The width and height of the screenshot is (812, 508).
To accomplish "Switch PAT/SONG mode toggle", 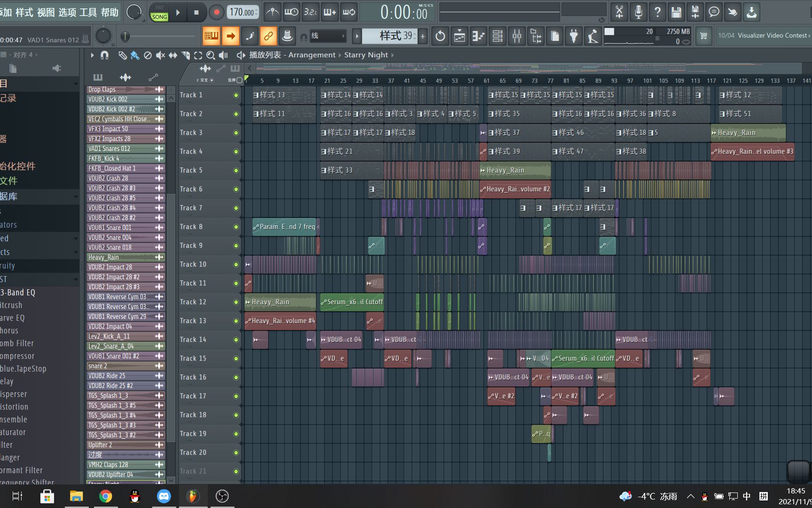I will click(x=159, y=13).
